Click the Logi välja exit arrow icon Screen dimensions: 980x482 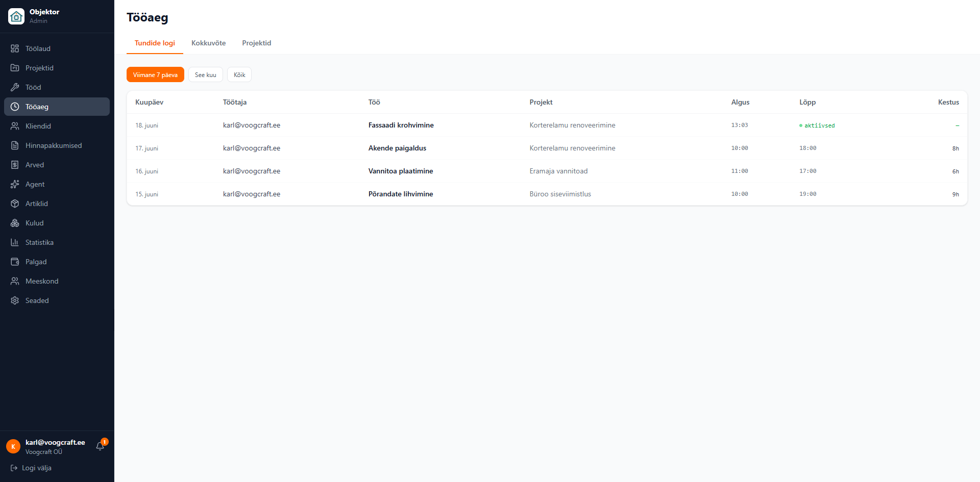[14, 468]
